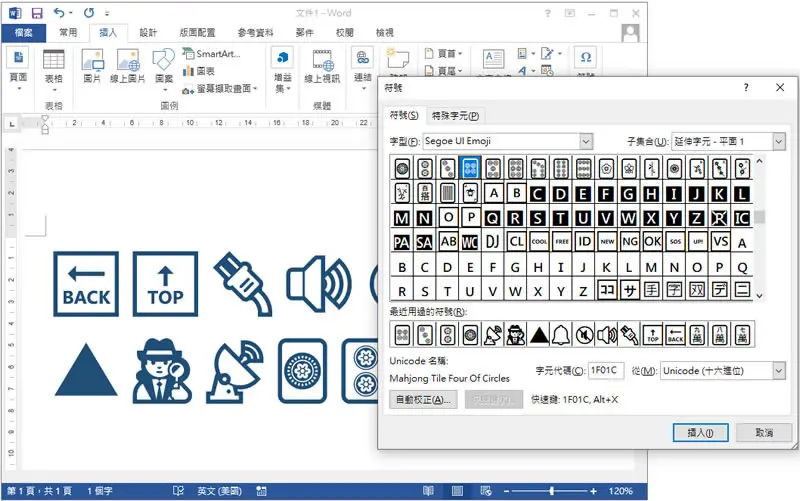Switch to the 特殊字元 tab
Image resolution: width=800 pixels, height=501 pixels.
(x=455, y=116)
